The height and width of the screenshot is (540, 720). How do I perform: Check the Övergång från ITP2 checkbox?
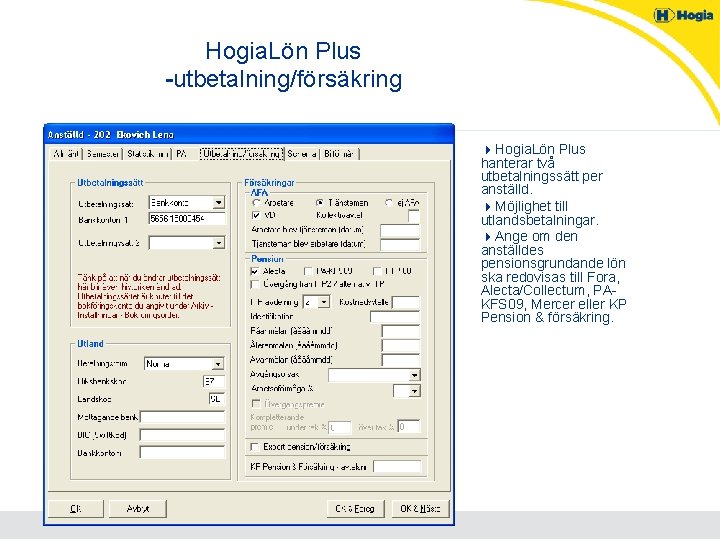[255, 285]
